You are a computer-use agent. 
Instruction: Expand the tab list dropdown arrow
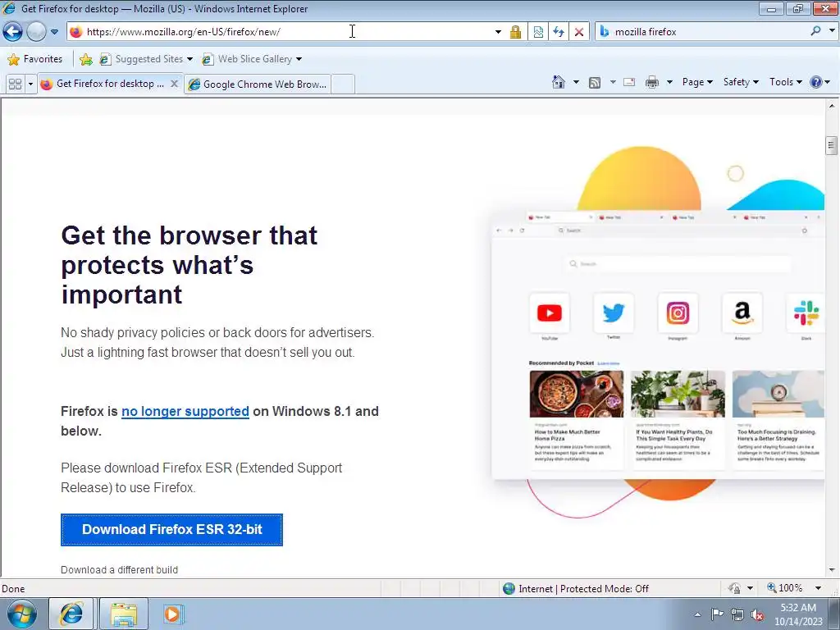coord(30,84)
